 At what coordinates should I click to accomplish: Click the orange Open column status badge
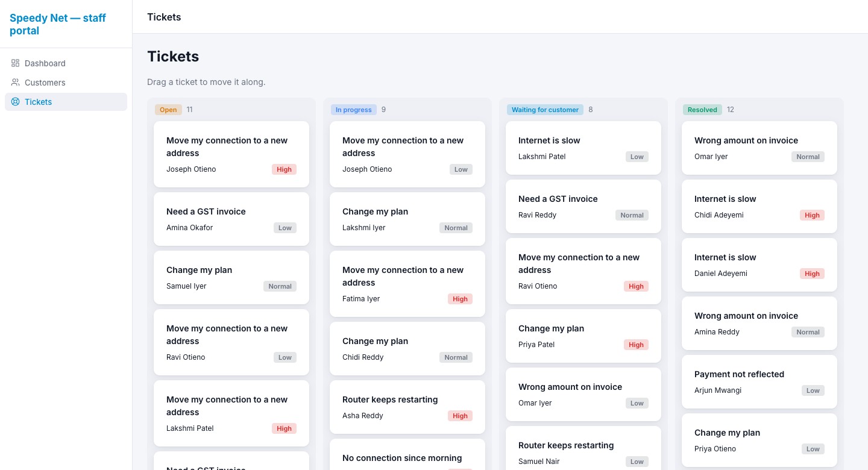(168, 110)
